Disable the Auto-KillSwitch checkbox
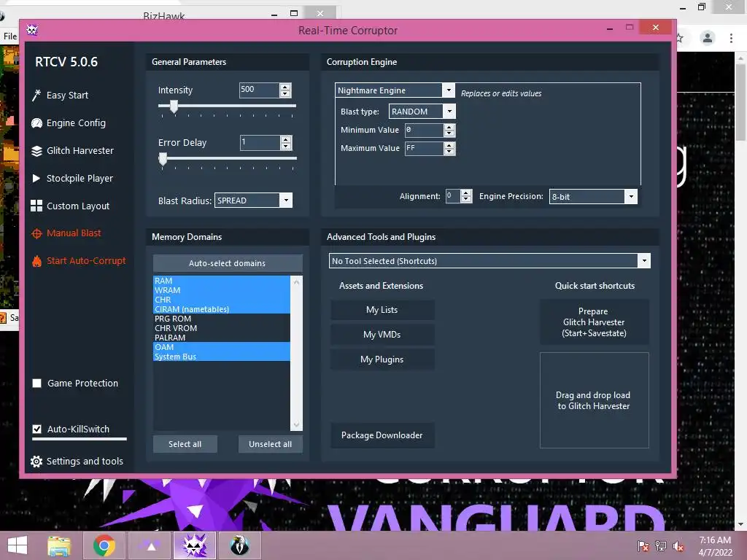This screenshot has width=747, height=560. pos(36,429)
